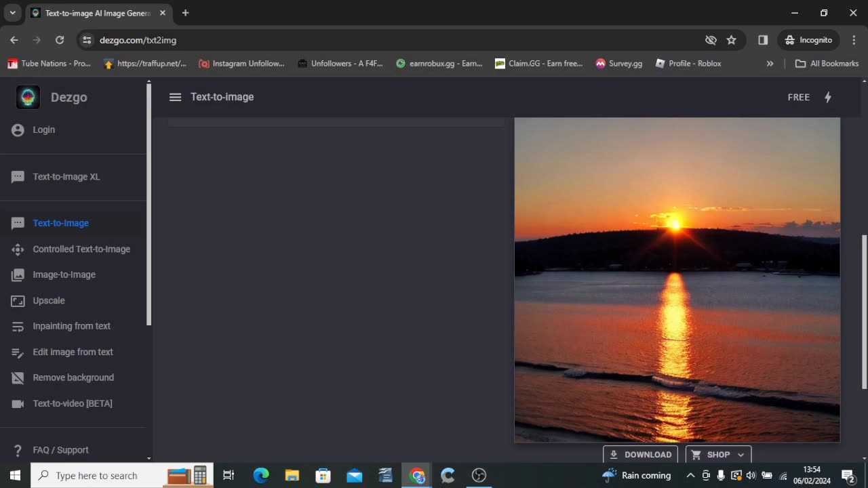Click the taskbar search box

(122, 475)
